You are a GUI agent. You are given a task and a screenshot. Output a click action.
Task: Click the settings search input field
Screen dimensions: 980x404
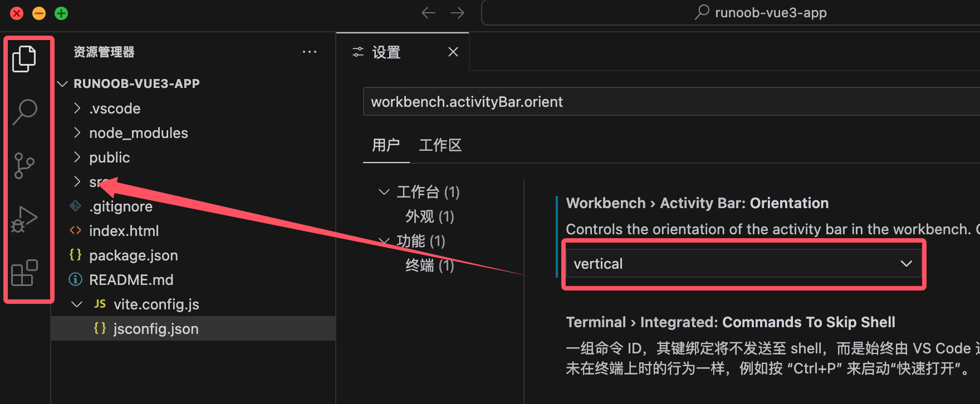tap(668, 102)
